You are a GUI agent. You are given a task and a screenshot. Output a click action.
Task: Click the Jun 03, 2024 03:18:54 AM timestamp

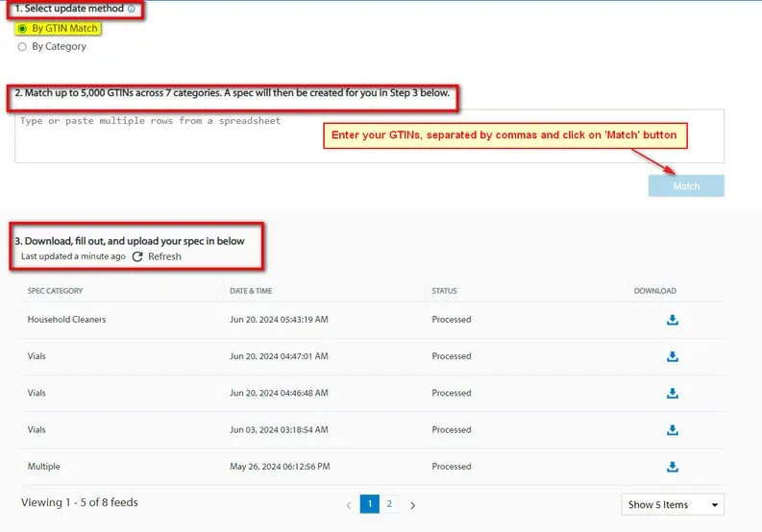(x=279, y=430)
